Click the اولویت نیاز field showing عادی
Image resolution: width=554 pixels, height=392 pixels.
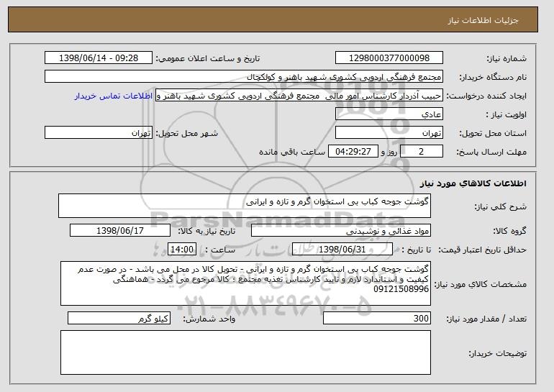(389, 114)
